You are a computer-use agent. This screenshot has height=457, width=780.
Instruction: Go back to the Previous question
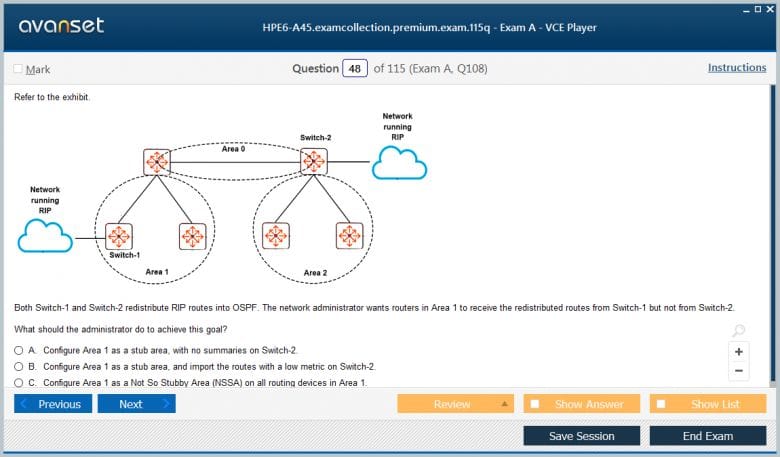53,404
